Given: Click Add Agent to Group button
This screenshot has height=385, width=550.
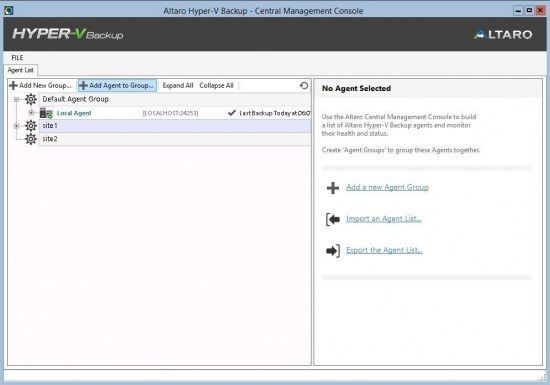Looking at the screenshot, I should tap(117, 85).
